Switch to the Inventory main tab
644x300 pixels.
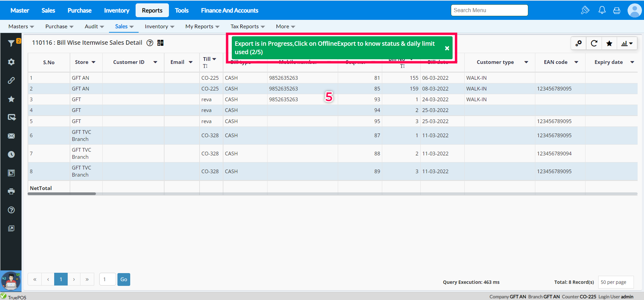tap(116, 10)
